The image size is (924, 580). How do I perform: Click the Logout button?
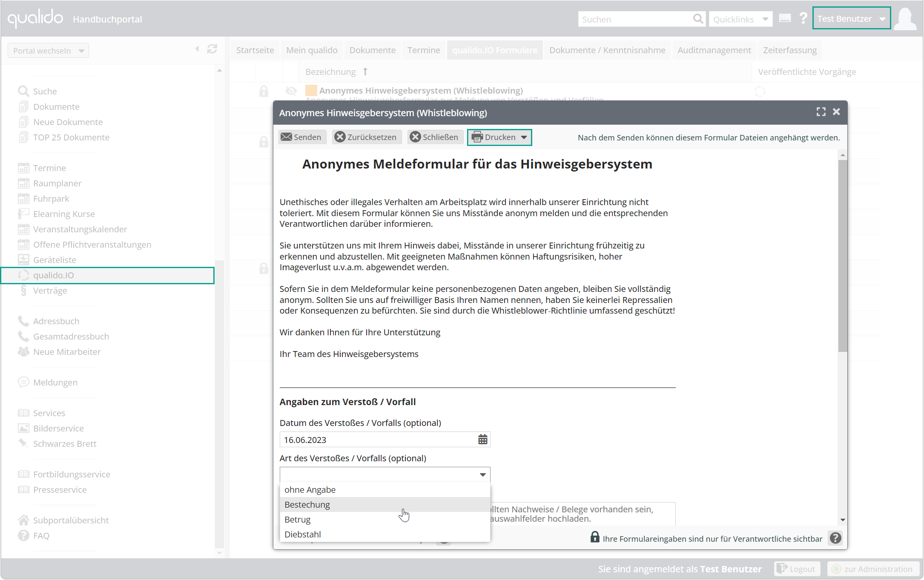[797, 569]
